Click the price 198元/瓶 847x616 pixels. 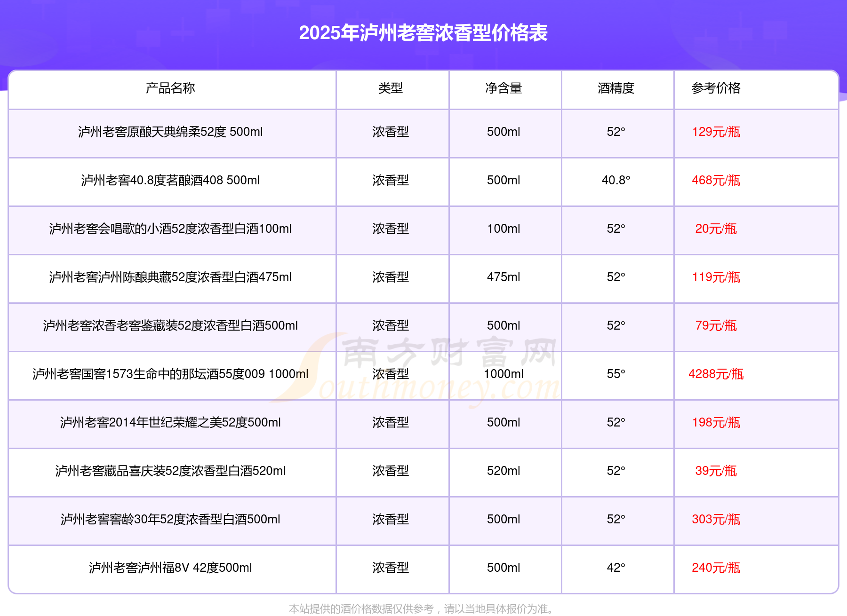tap(716, 422)
